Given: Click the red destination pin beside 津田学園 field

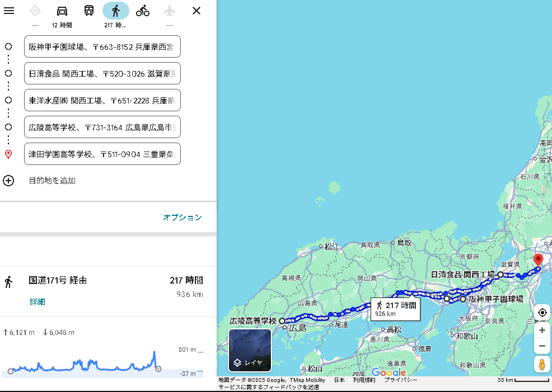Looking at the screenshot, I should tap(8, 154).
